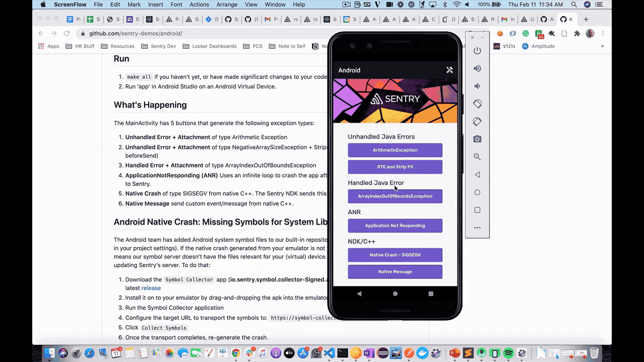Open the PCS bookmark folder
Viewport: 644px width, 362px height.
[253, 46]
